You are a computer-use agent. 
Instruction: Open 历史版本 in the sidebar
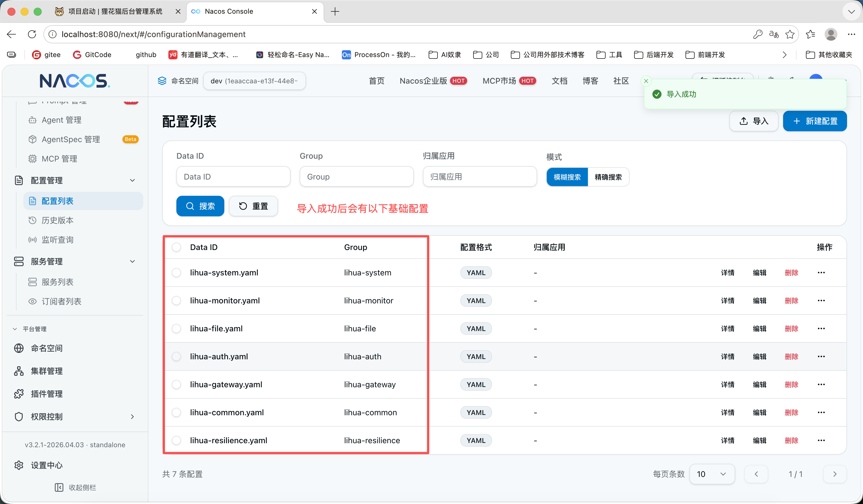click(x=83, y=220)
